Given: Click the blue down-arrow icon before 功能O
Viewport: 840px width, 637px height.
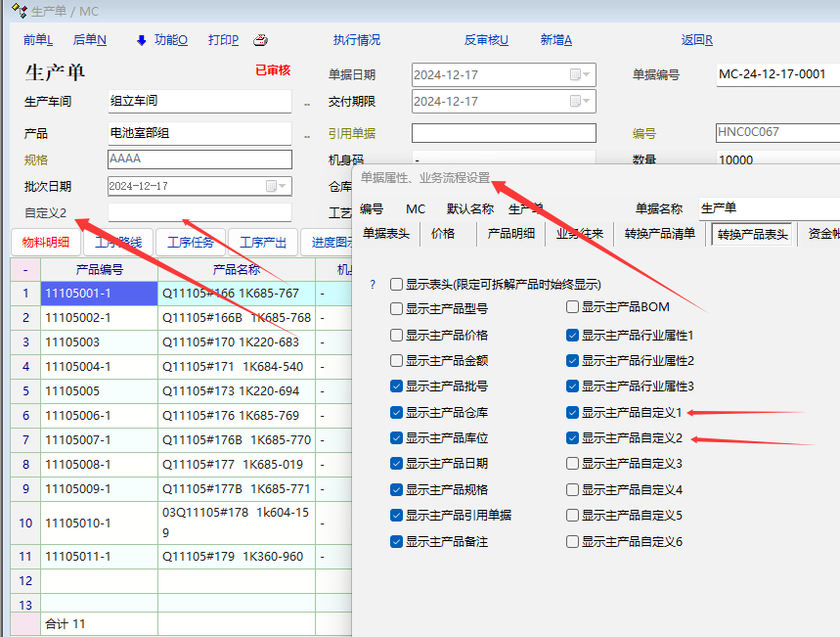Looking at the screenshot, I should point(142,40).
